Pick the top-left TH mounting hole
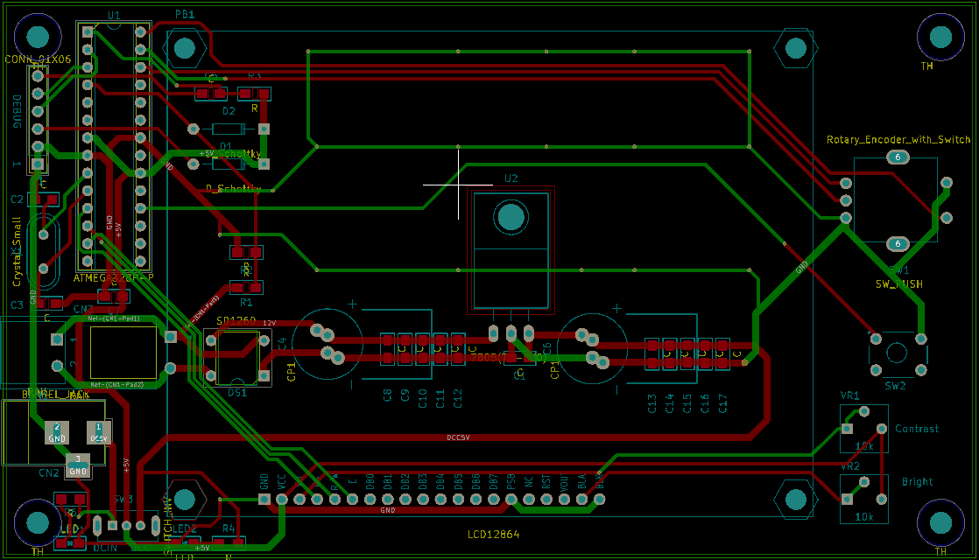The width and height of the screenshot is (979, 560). 38,36
